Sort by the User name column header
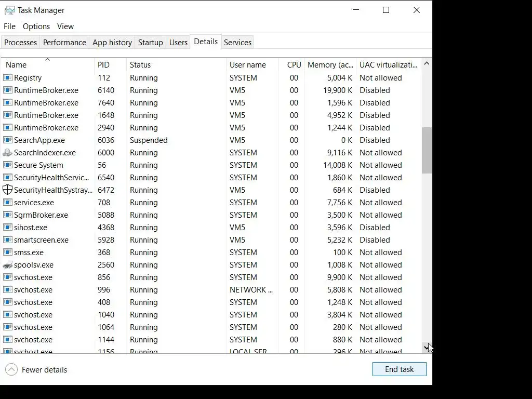 coord(252,64)
